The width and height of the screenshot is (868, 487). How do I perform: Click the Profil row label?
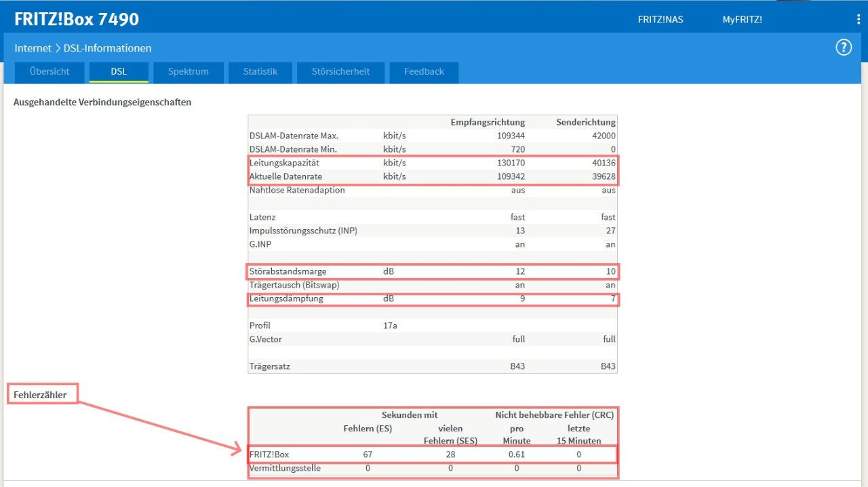click(x=260, y=326)
